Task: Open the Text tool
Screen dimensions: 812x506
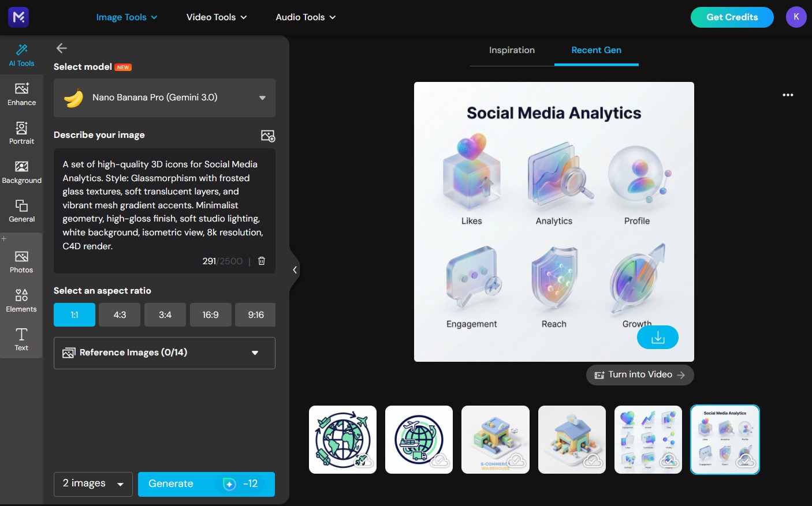Action: [x=21, y=338]
